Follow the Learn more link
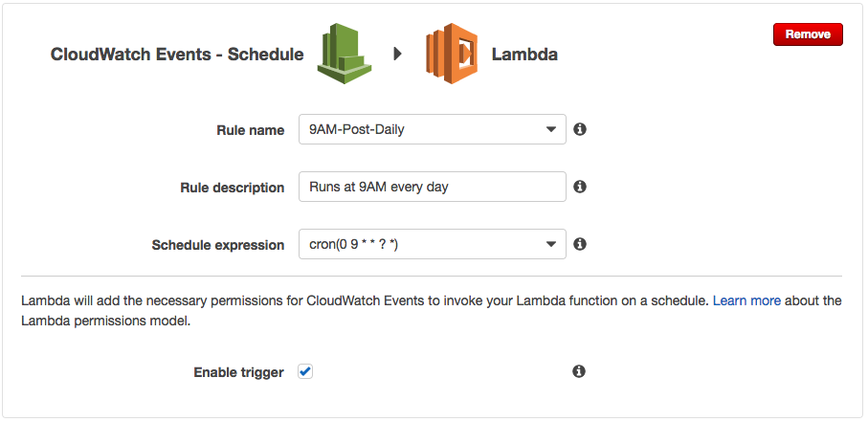This screenshot has height=422, width=868. pos(746,300)
